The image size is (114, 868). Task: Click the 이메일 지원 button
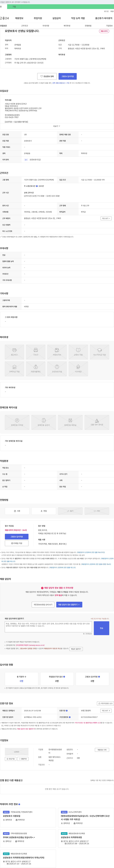pos(17,543)
